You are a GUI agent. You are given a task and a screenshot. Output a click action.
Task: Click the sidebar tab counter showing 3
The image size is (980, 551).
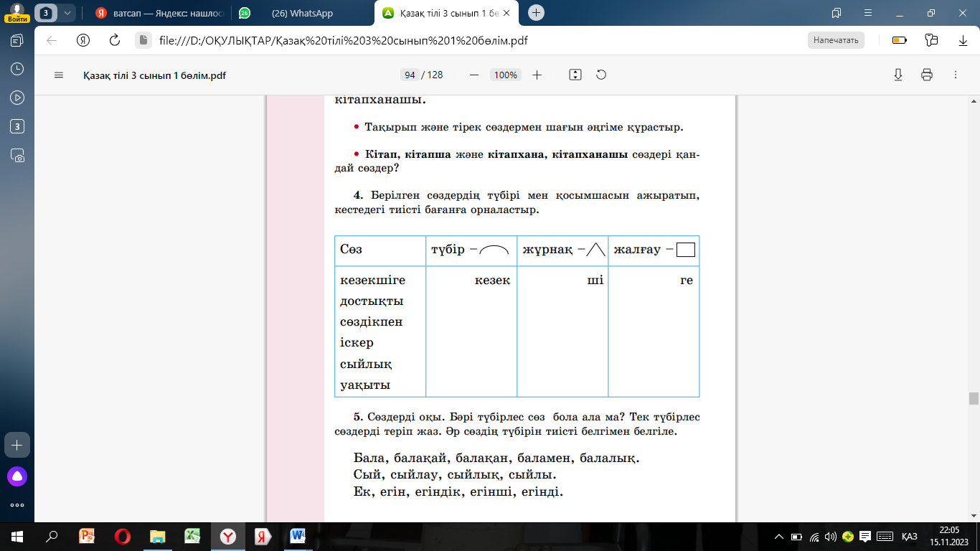pyautogui.click(x=17, y=126)
